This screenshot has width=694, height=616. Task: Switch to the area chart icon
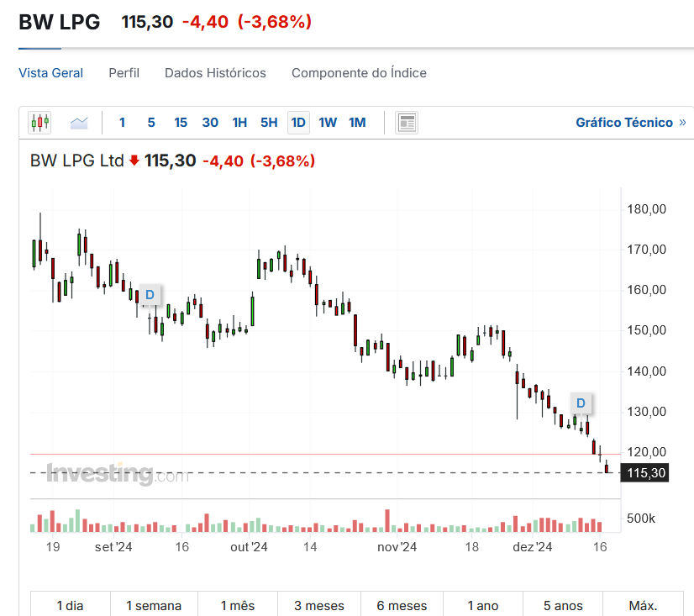click(79, 123)
